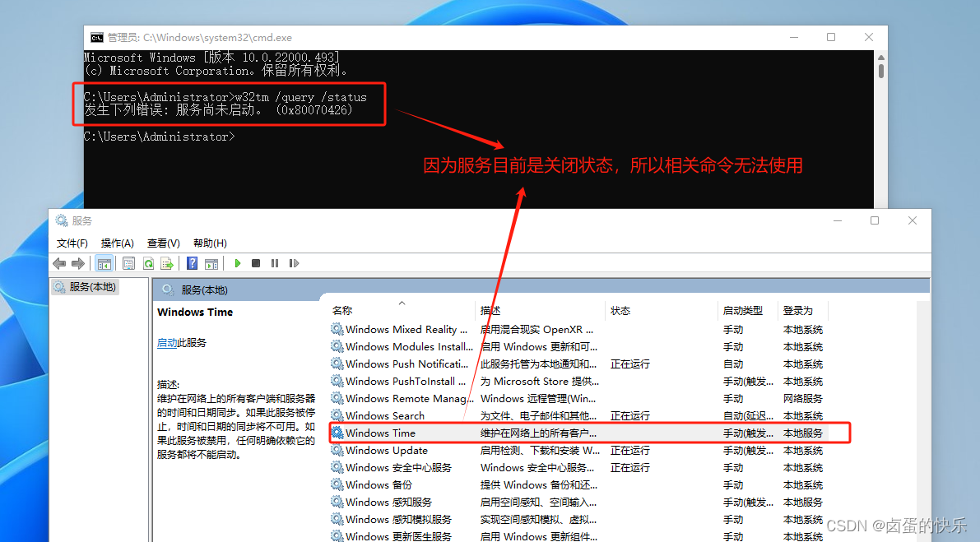The image size is (980, 542).
Task: Sort by the 名称 column header
Action: [342, 310]
